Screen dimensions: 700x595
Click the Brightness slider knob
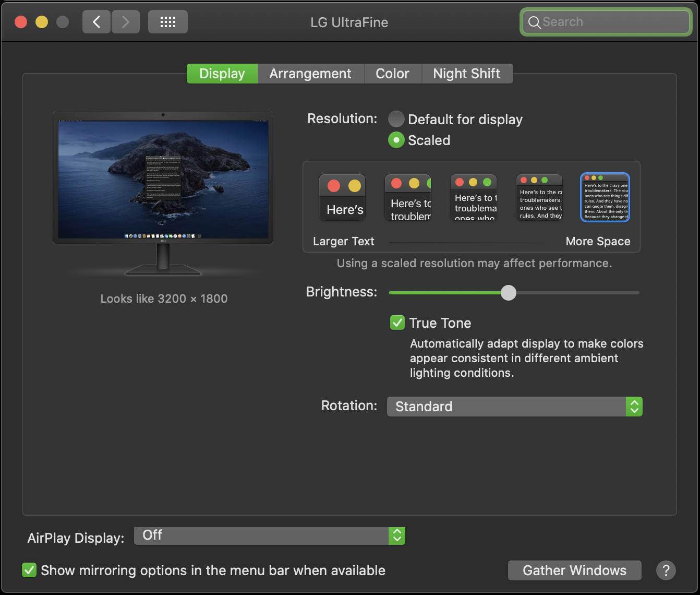[509, 293]
